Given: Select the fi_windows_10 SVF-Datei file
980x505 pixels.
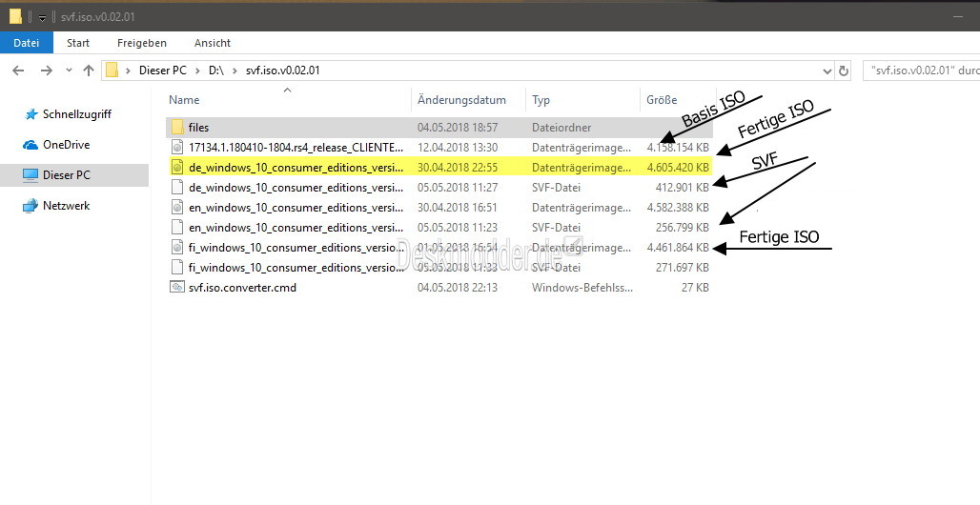Looking at the screenshot, I should coord(439,268).
